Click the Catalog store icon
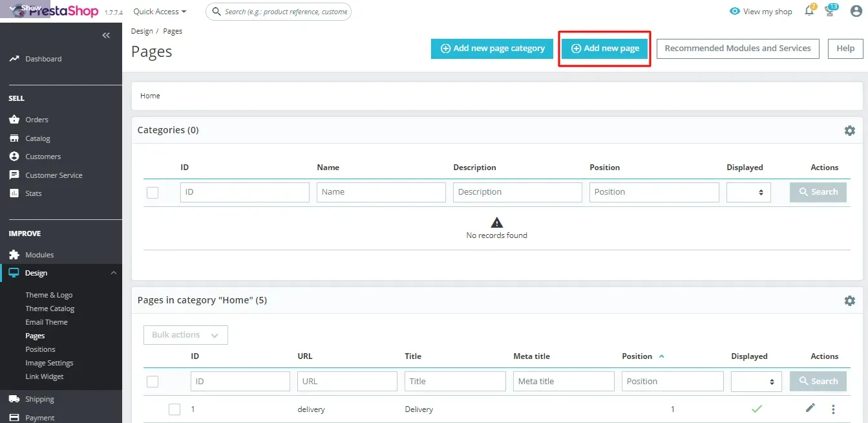Viewport: 868px width, 423px height. (x=14, y=138)
